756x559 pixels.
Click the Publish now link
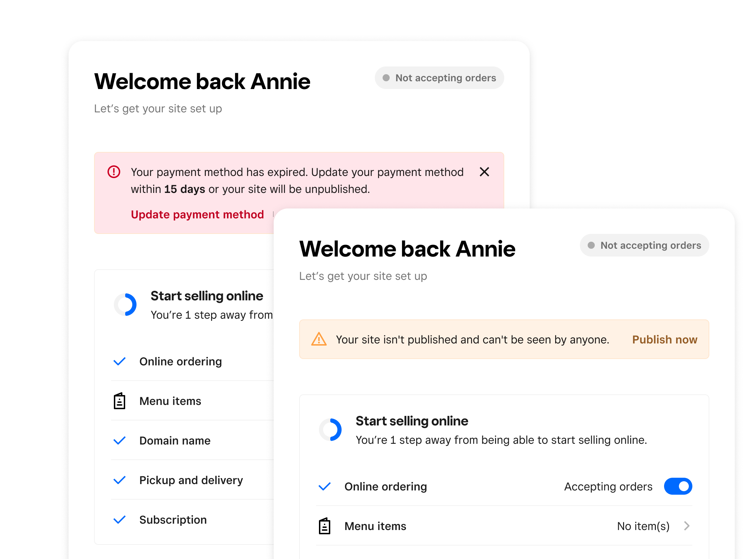(x=664, y=340)
